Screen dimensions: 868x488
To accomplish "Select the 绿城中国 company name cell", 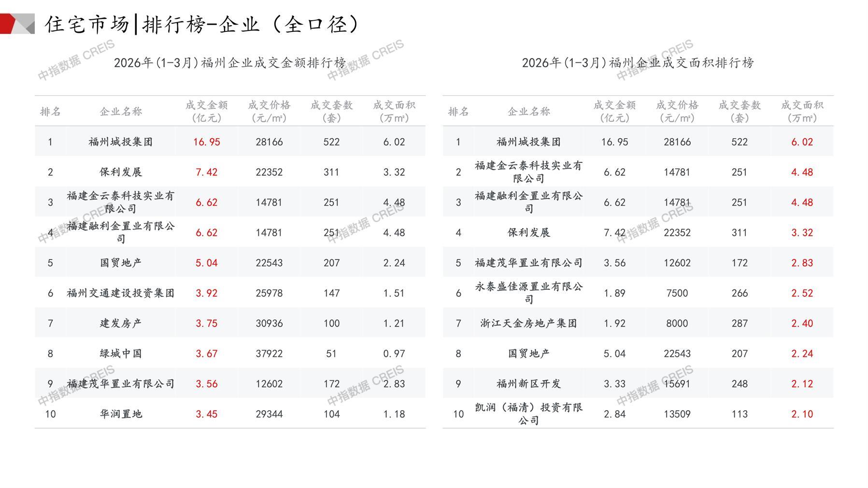I will [x=121, y=354].
